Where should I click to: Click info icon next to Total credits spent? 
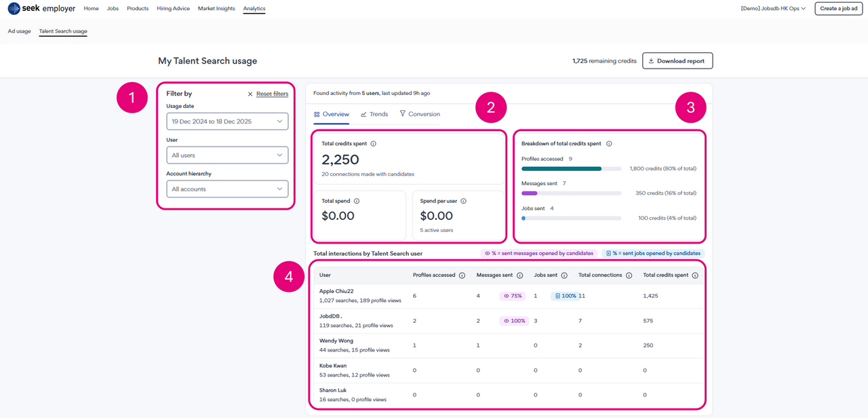point(374,144)
